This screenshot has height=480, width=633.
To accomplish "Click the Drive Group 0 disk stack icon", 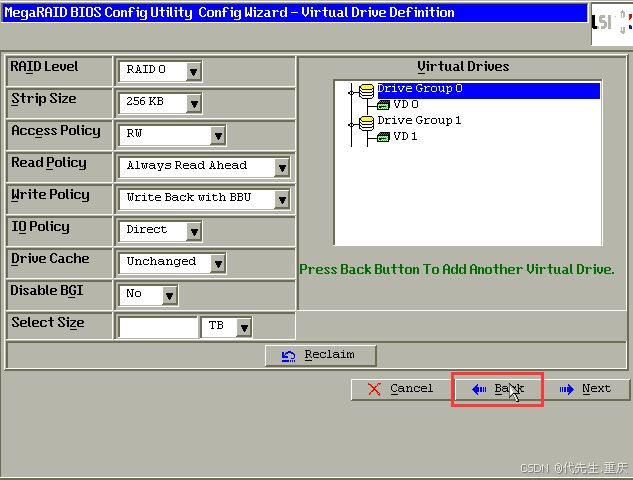I will point(366,91).
